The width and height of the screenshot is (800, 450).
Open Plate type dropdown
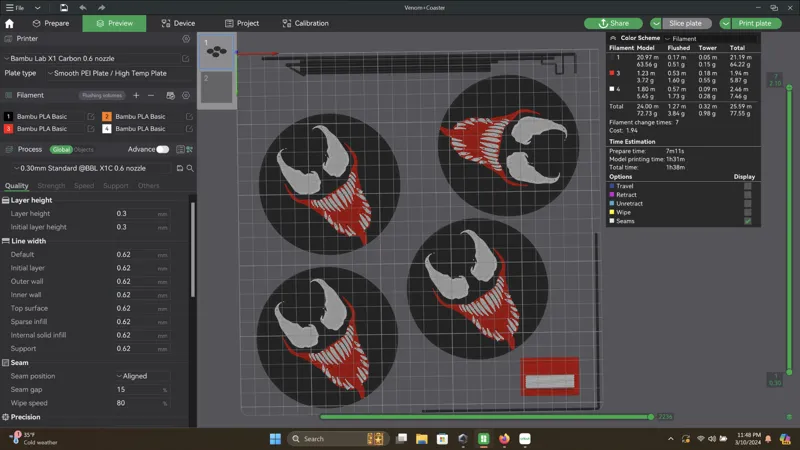(120, 73)
